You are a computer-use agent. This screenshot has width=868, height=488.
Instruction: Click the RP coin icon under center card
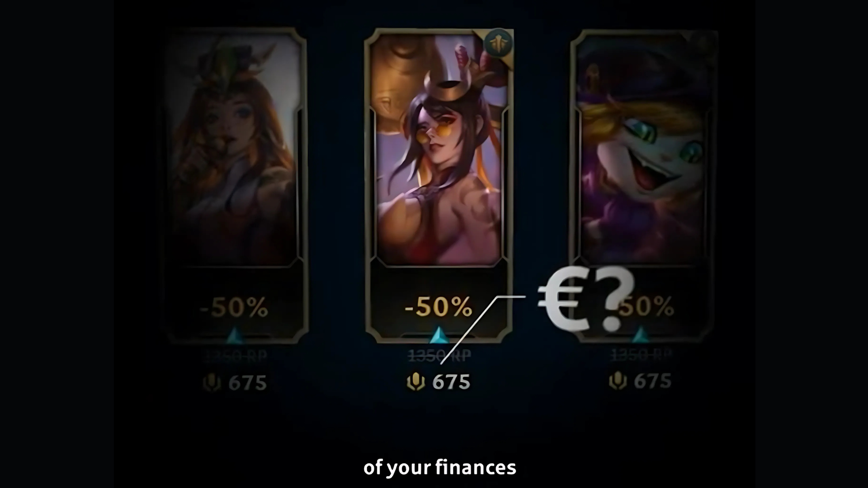click(415, 382)
